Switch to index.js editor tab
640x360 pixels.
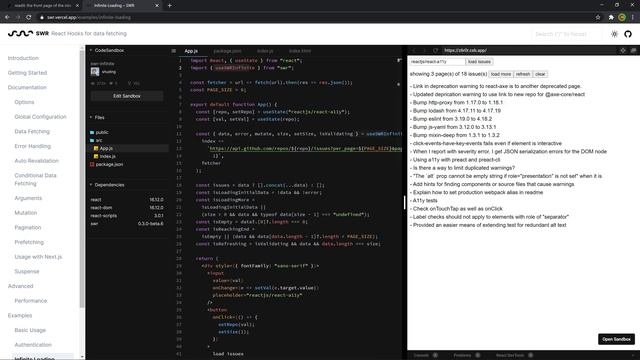[x=265, y=51]
